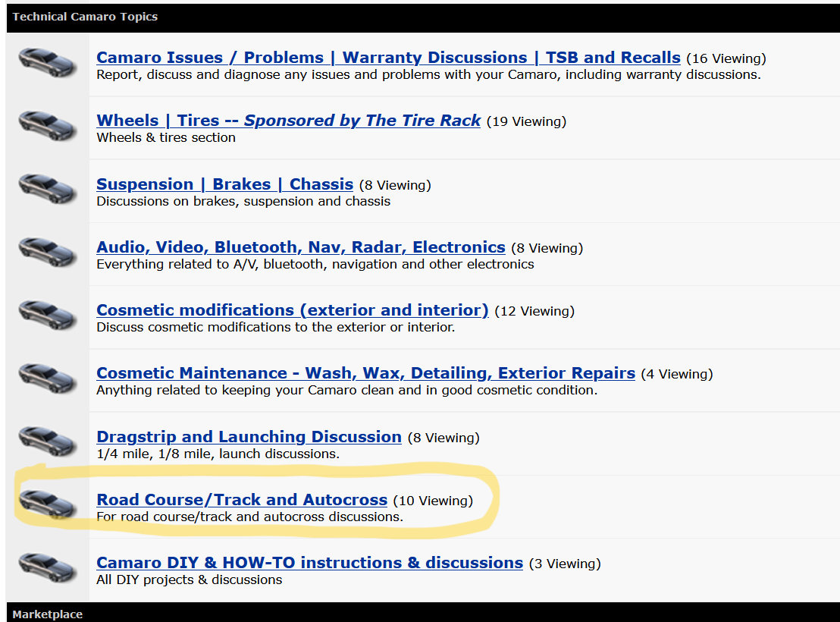Open Audio, Video, Bluetooth, Nav forum
The width and height of the screenshot is (840, 622).
[x=300, y=247]
